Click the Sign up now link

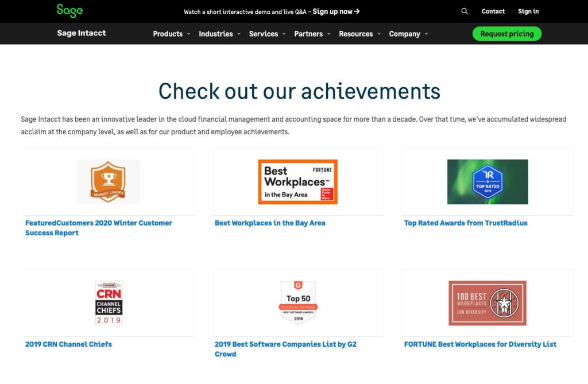pyautogui.click(x=336, y=11)
